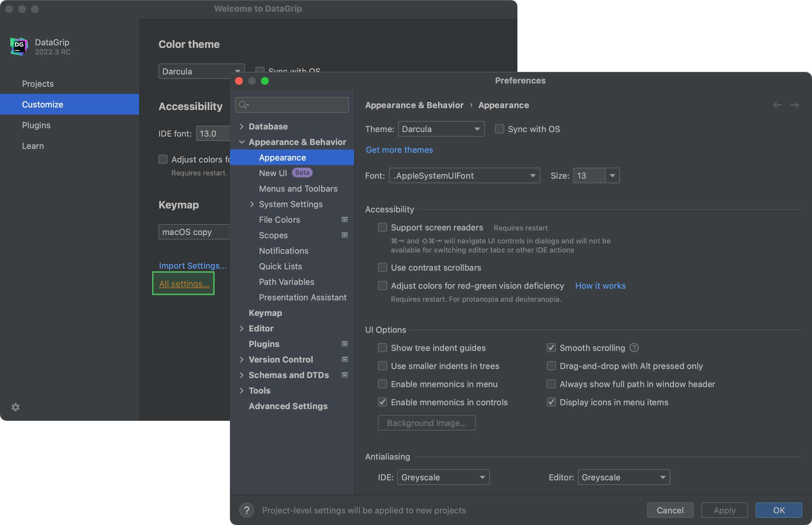Viewport: 812px width, 525px height.
Task: Expand the Editor settings section
Action: 242,328
